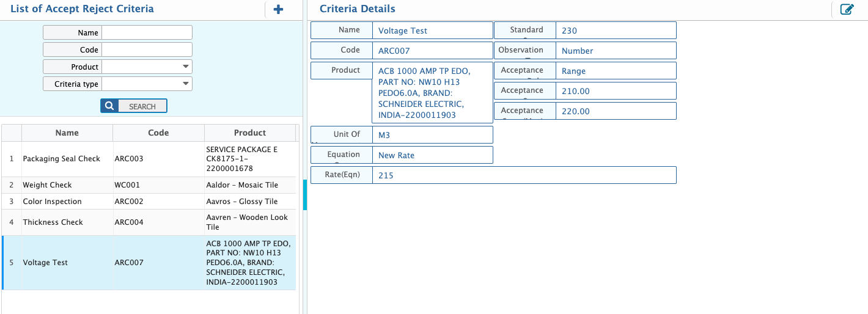This screenshot has width=868, height=314.
Task: Sort by the Name column header
Action: point(67,133)
